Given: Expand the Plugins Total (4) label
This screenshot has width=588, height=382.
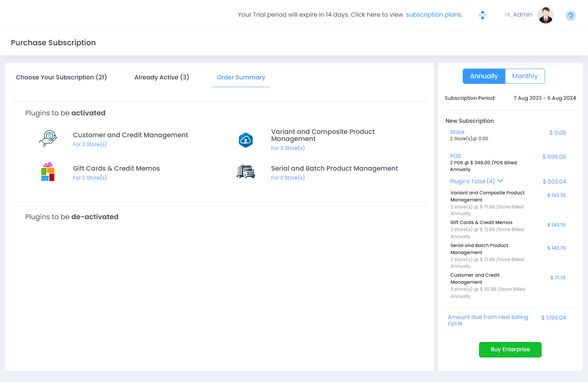Looking at the screenshot, I should pyautogui.click(x=472, y=181).
